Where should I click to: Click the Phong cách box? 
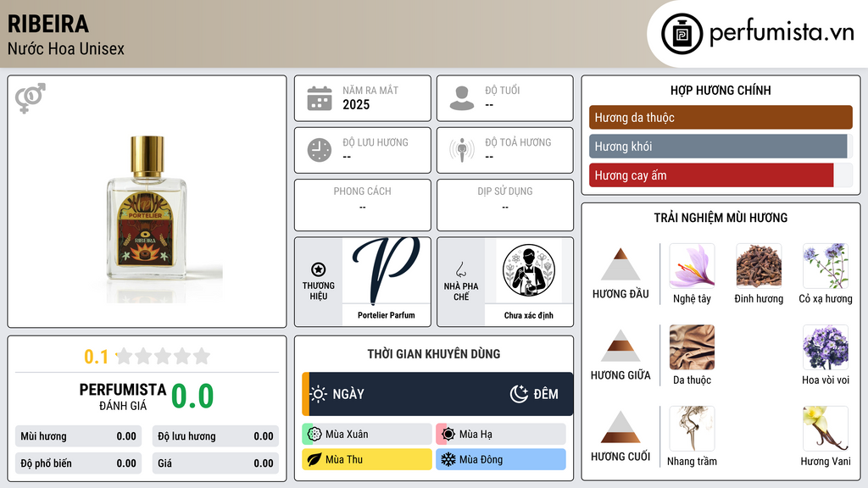[x=363, y=205]
